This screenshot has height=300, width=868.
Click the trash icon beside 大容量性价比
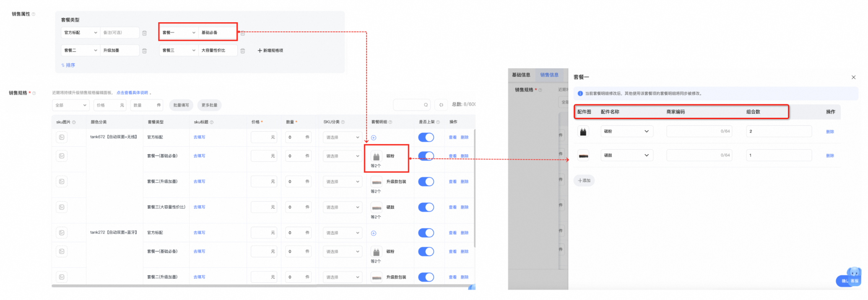[242, 51]
